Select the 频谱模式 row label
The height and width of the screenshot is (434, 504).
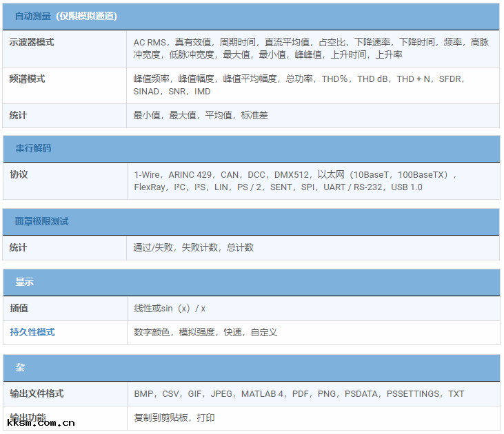click(28, 79)
